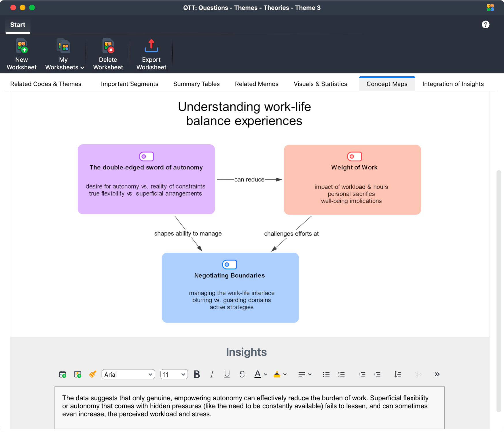Expand the highlight color picker arrow
Viewport: 504px width, 432px height.
tap(285, 374)
